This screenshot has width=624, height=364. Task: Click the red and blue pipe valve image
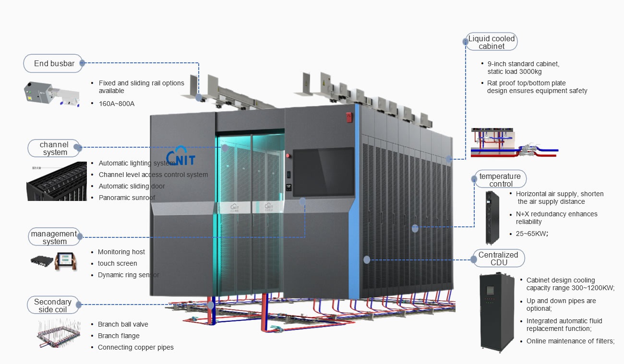coord(514,143)
